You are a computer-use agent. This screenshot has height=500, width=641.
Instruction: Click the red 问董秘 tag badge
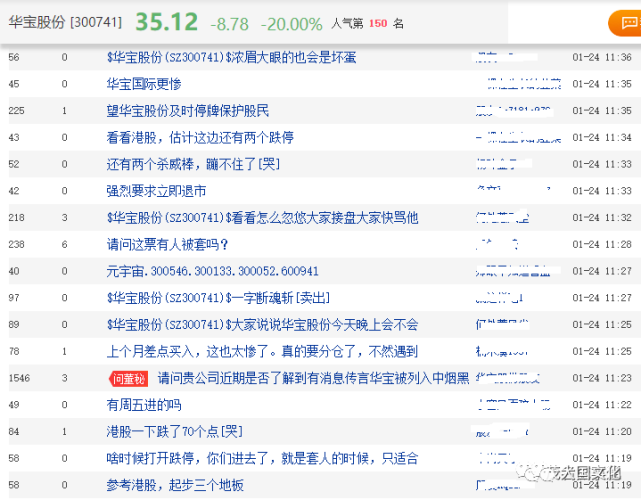(128, 379)
